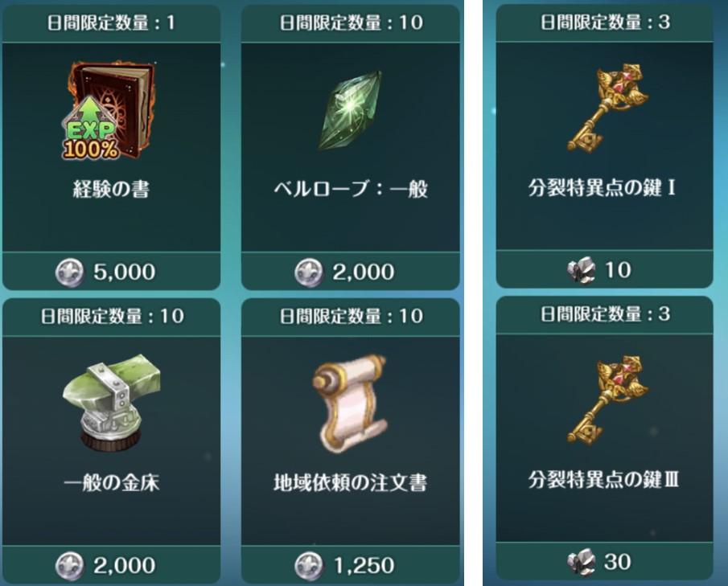Screen dimensions: 728x586
Task: Click the ore currency icon beside 10
Action: 581,270
